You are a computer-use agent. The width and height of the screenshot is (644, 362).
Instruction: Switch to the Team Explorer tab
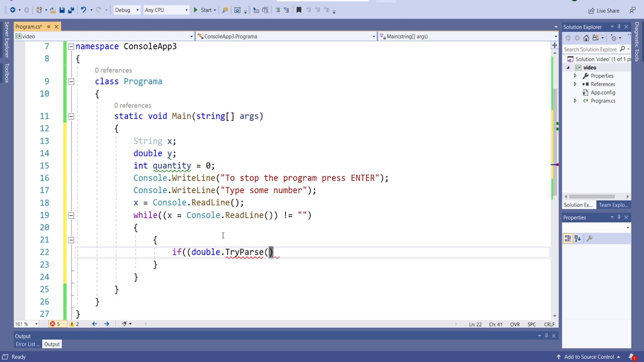613,205
